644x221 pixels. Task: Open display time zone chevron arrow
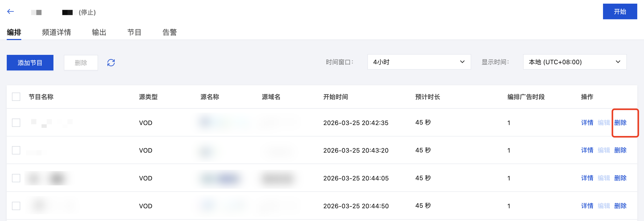pyautogui.click(x=618, y=62)
